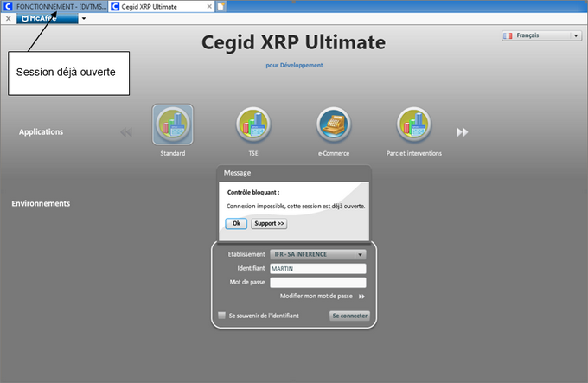Expand the Etablissement combo box
This screenshot has height=383, width=588.
coord(317,255)
